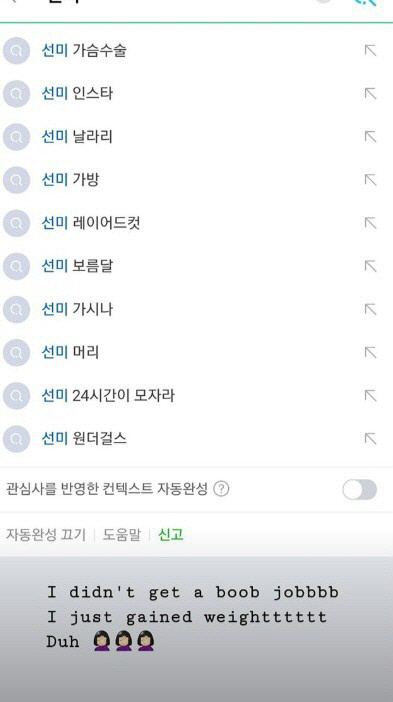Open the help question mark for 컨텍스트 자동완성
This screenshot has height=702, width=393.
tap(221, 489)
